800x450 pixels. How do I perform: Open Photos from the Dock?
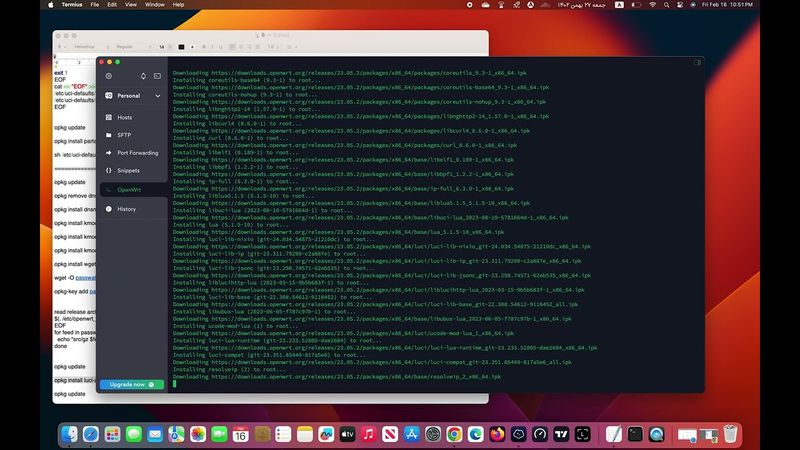[198, 434]
